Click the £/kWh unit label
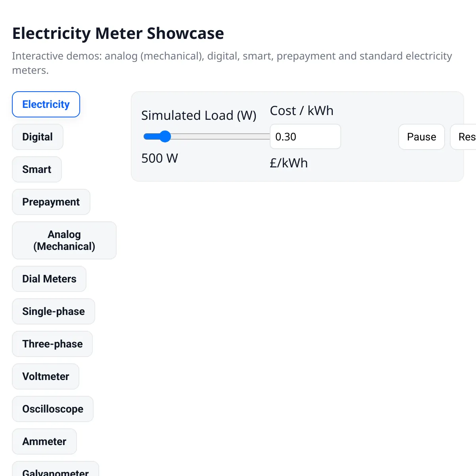 pos(289,163)
